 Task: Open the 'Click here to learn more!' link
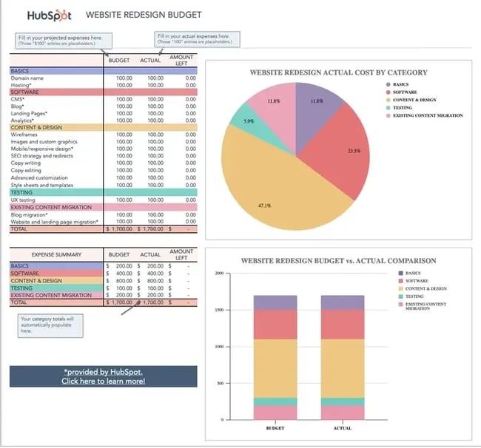click(x=104, y=381)
